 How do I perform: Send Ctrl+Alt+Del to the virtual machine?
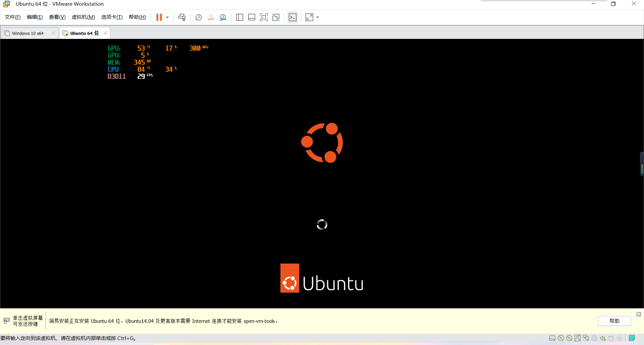[182, 17]
